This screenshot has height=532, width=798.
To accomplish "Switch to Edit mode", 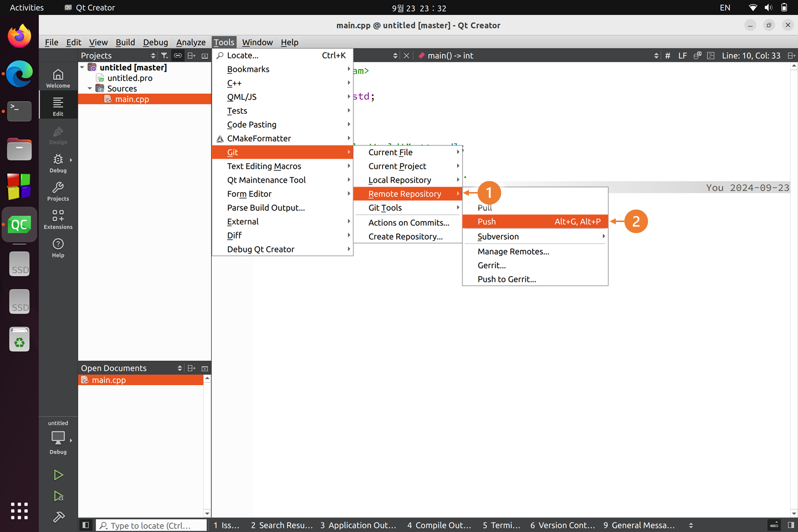I will tap(58, 106).
